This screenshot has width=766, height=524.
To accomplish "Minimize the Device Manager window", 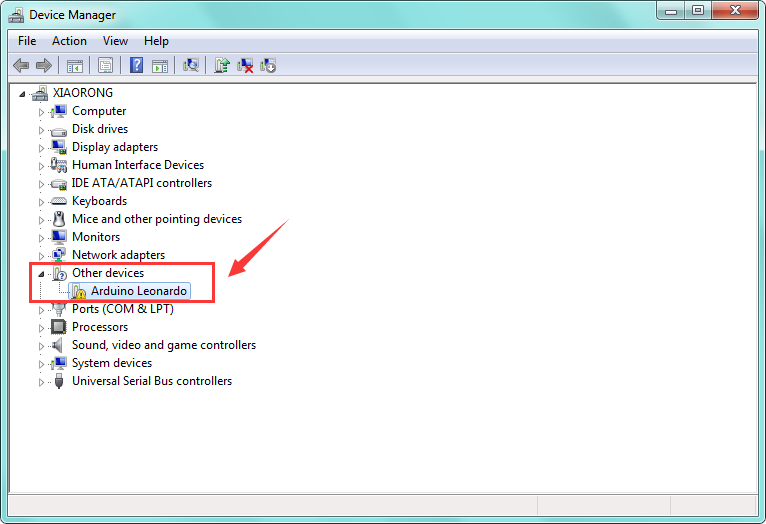I will (671, 10).
